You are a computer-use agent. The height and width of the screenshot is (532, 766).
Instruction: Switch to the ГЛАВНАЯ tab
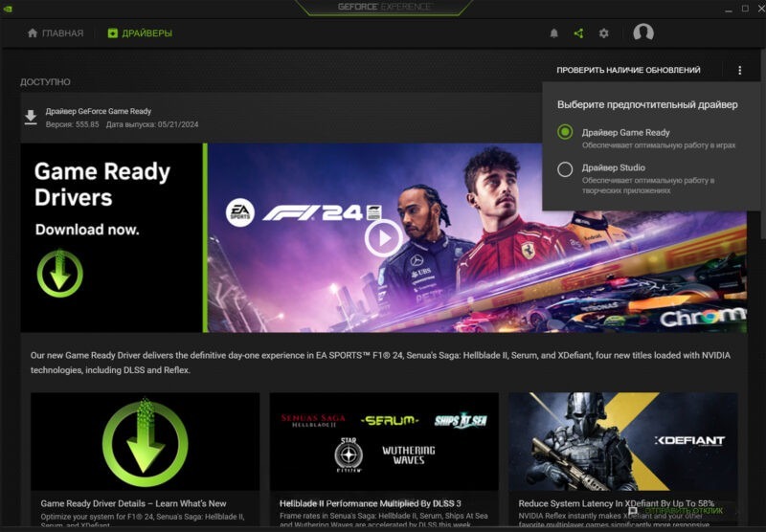pyautogui.click(x=56, y=33)
